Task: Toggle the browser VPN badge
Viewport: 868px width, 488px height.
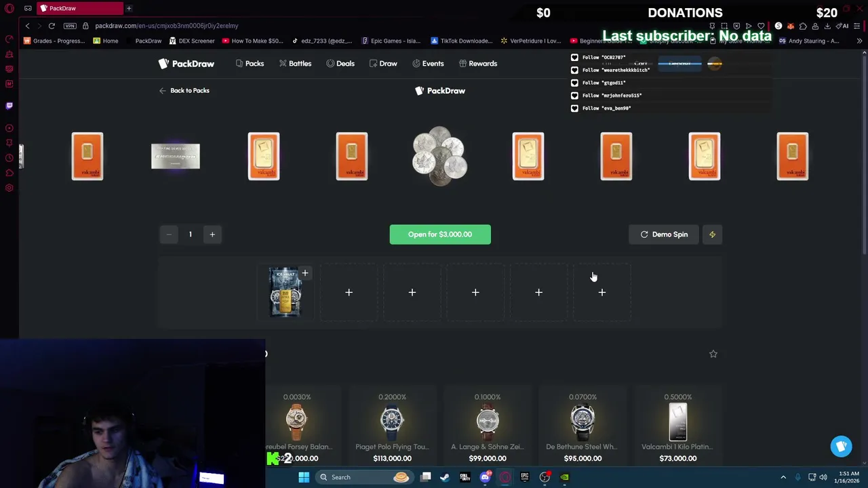Action: [70, 26]
